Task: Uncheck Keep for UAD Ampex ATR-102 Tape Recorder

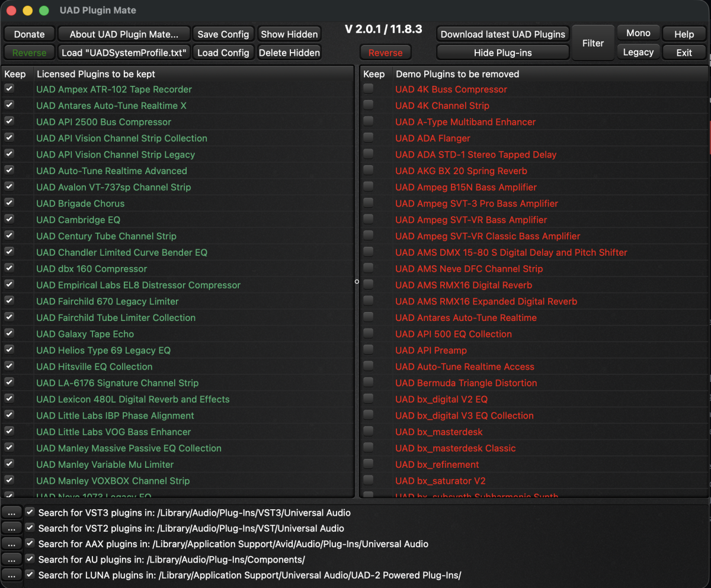Action: click(9, 89)
